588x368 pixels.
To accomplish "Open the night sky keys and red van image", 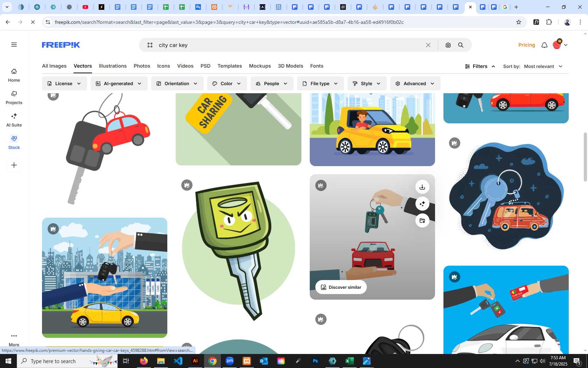I will click(506, 195).
